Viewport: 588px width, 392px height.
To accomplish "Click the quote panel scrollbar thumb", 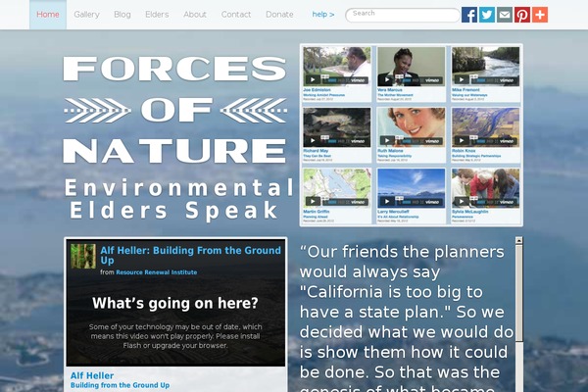I will tap(519, 293).
